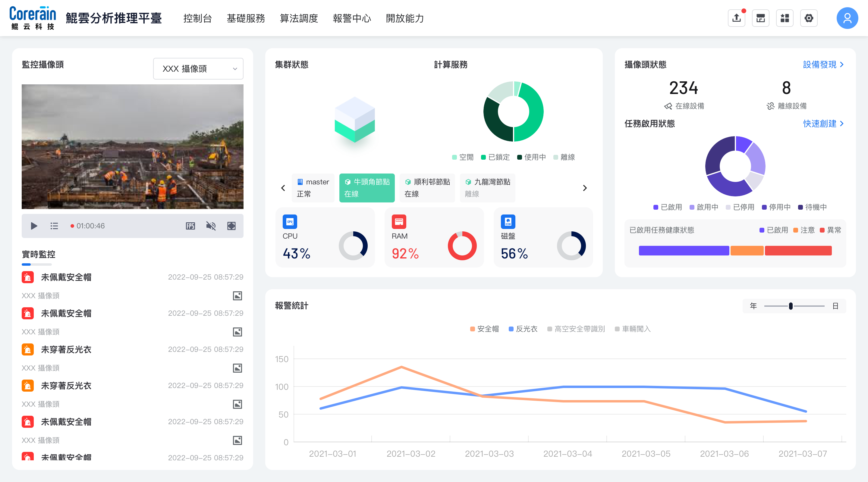Open the settings gear icon

(809, 18)
